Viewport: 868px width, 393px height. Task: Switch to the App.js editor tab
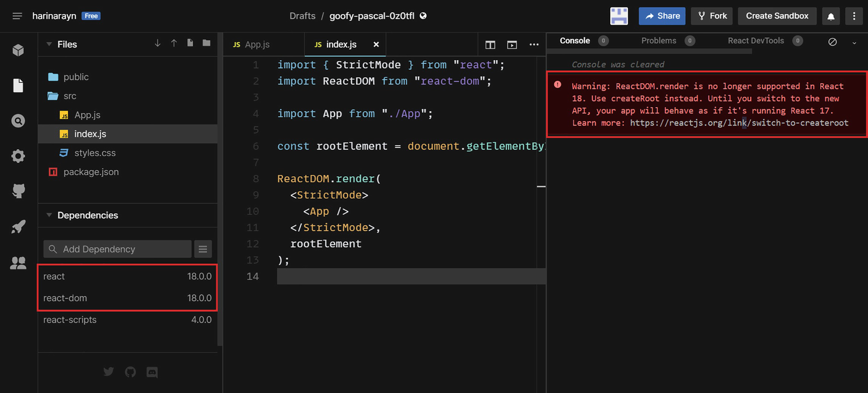(257, 44)
